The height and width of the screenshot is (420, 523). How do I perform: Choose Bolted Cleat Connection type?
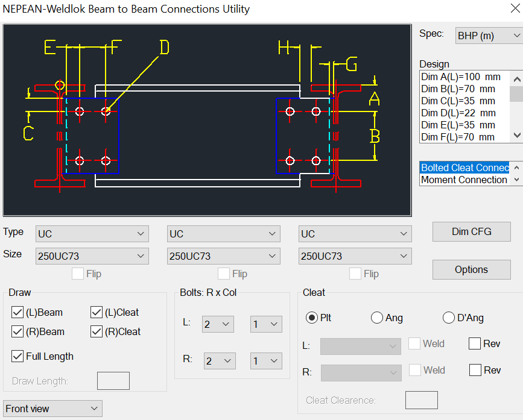click(x=464, y=168)
